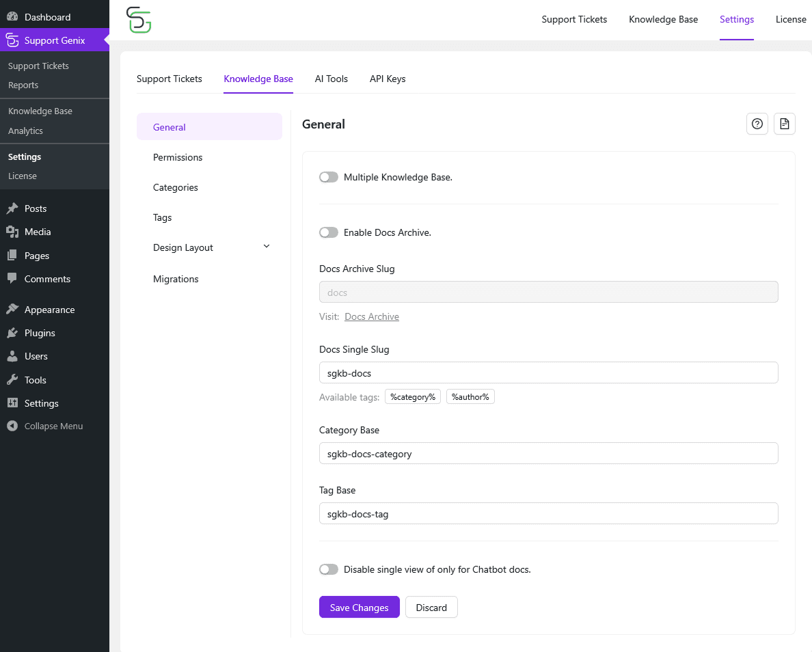Image resolution: width=812 pixels, height=652 pixels.
Task: Click the Docs Single Slug input field
Action: pyautogui.click(x=548, y=372)
